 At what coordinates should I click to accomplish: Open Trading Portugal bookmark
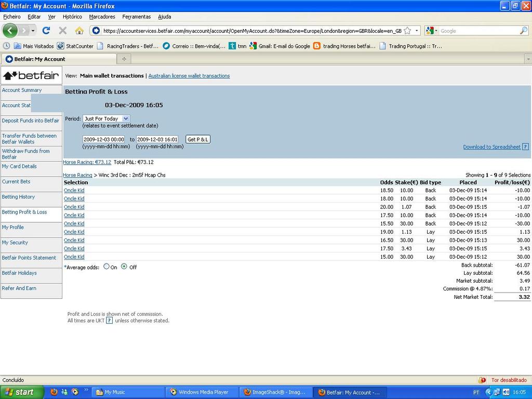coord(410,46)
